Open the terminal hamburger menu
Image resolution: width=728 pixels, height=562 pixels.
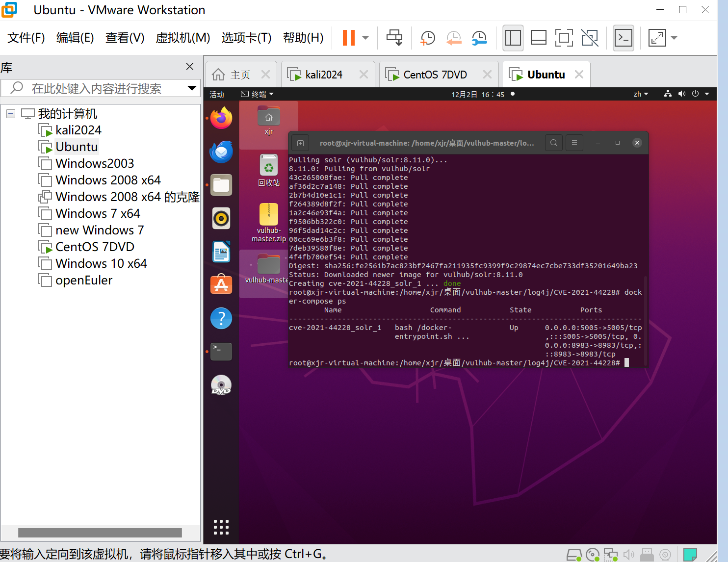pyautogui.click(x=574, y=143)
